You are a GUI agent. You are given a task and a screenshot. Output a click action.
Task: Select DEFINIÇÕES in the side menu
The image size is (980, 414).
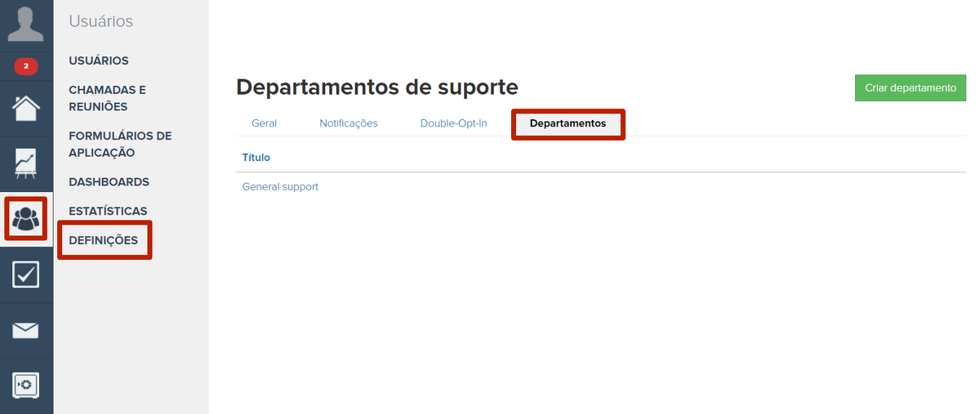(x=103, y=241)
